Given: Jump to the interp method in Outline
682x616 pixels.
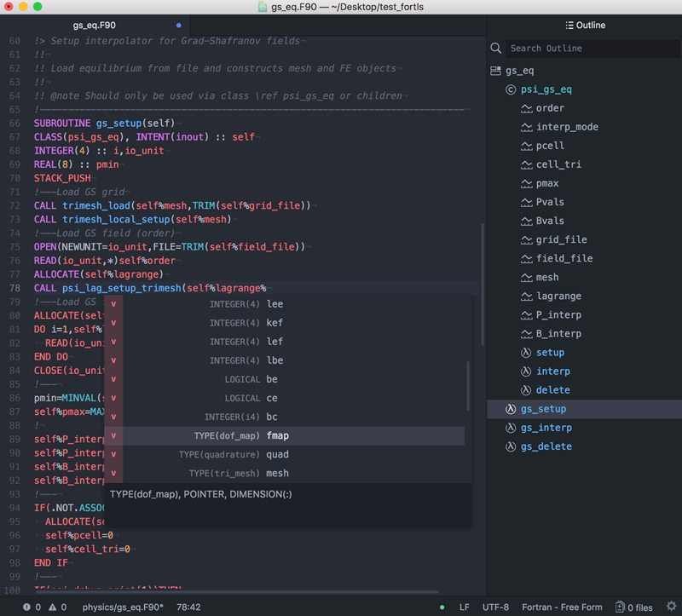Looking at the screenshot, I should pyautogui.click(x=553, y=371).
